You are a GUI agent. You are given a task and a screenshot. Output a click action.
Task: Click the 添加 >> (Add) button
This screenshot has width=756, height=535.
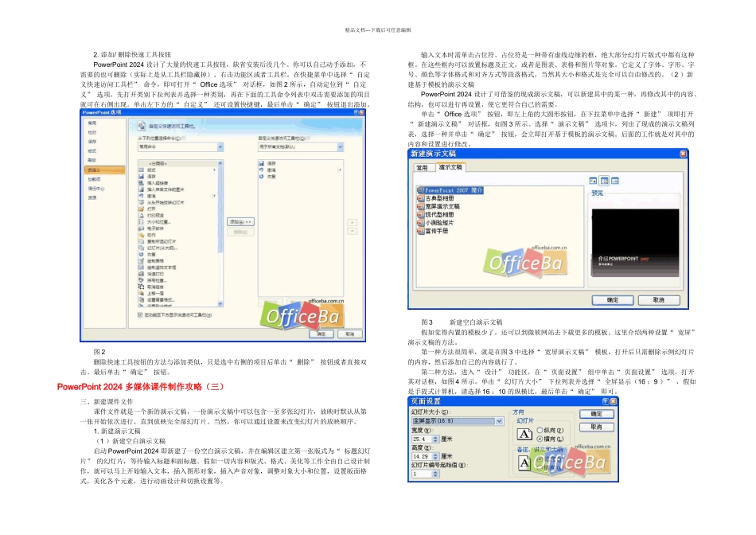click(x=240, y=222)
